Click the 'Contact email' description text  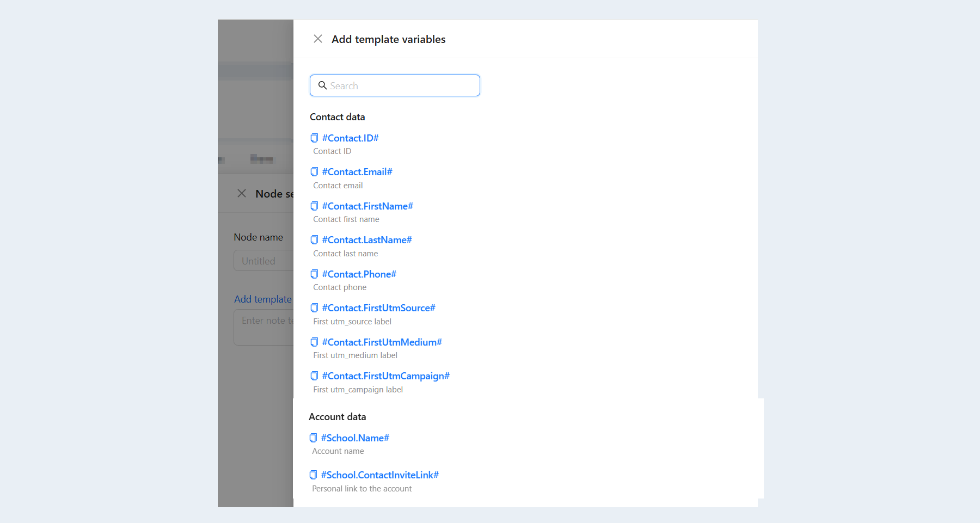(338, 186)
